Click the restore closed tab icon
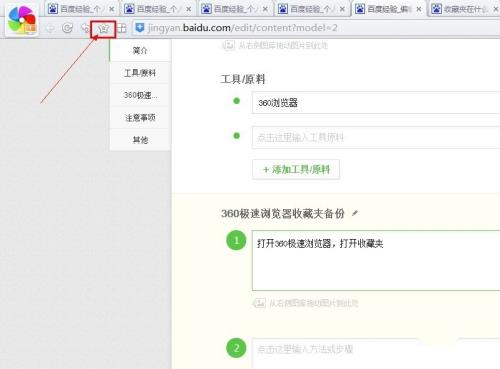Screen dimensions: 500x369 pos(85,29)
